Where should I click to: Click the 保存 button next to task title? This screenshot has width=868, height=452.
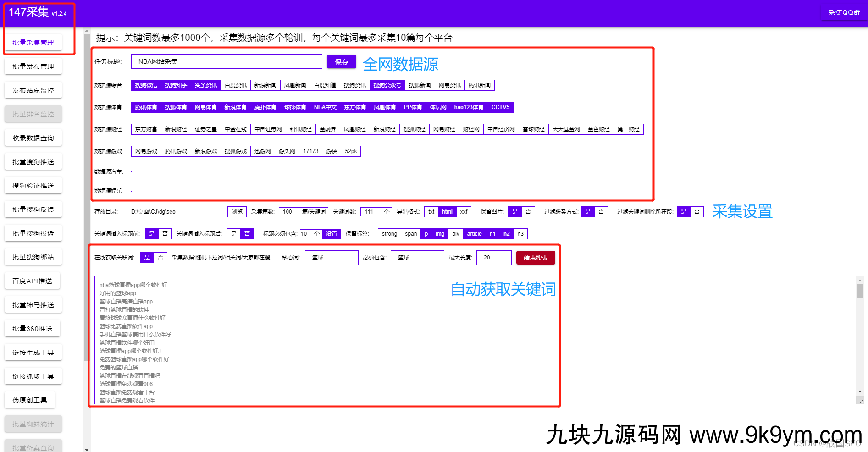(341, 62)
